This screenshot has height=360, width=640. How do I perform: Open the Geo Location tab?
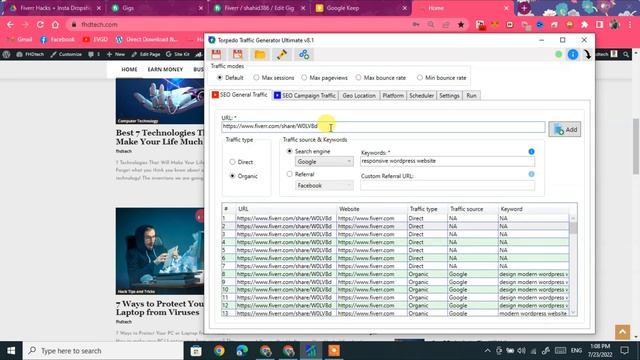coord(359,96)
